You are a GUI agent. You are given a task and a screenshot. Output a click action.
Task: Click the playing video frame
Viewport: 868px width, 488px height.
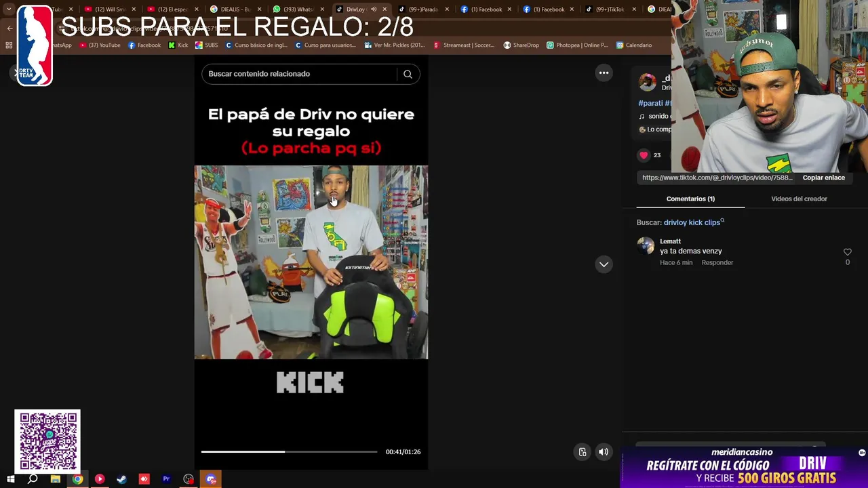(311, 262)
